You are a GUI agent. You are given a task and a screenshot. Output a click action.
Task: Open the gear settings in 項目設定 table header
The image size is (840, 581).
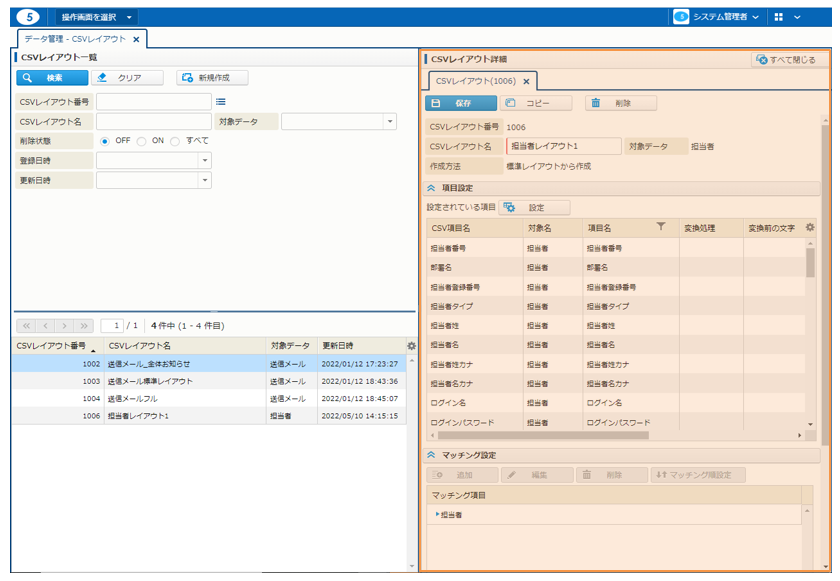pyautogui.click(x=810, y=228)
